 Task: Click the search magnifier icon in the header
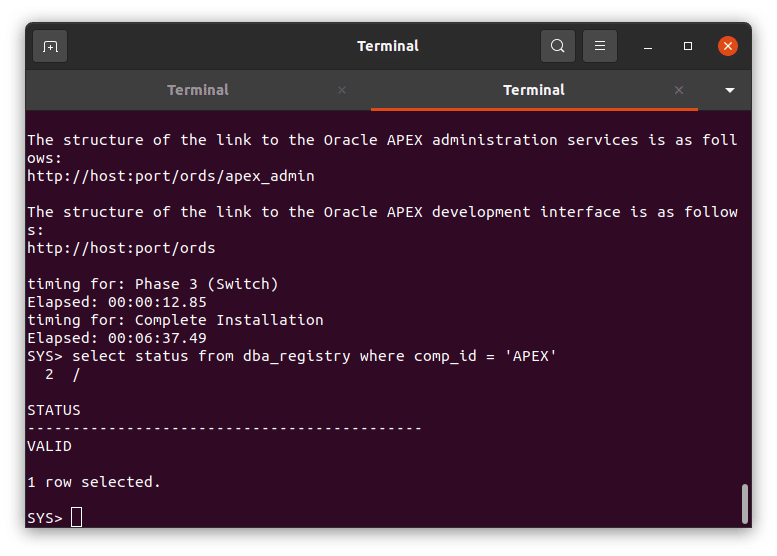pos(557,46)
